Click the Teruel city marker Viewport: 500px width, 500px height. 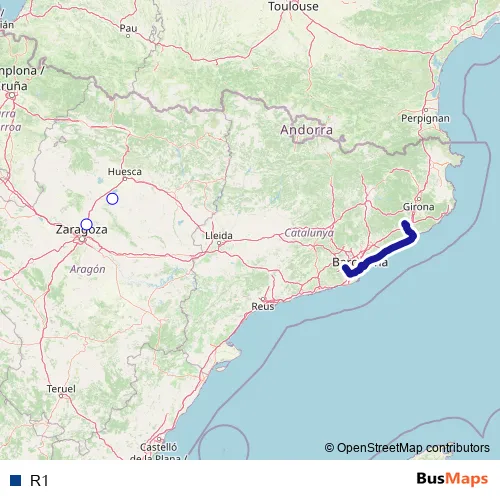click(61, 396)
